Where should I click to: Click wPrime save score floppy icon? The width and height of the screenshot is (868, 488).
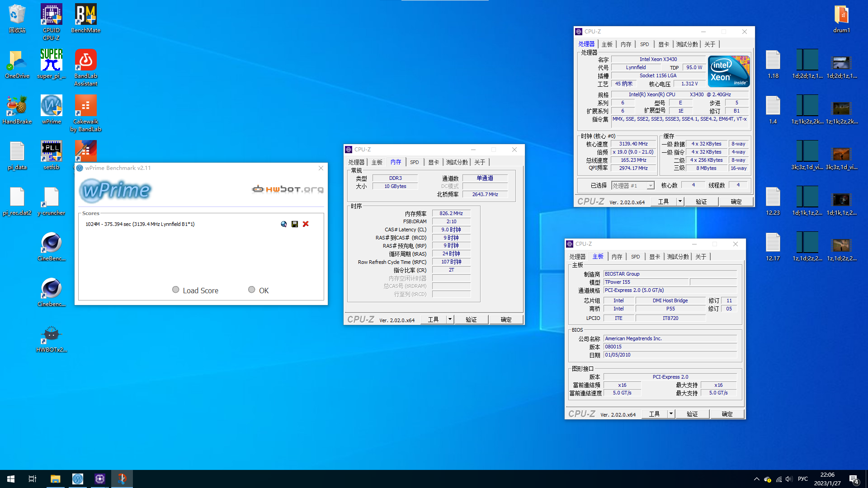point(295,224)
